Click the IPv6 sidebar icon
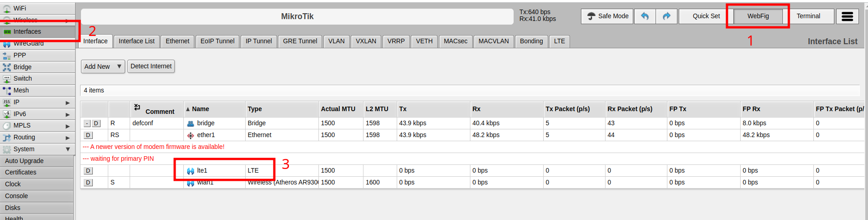 point(7,114)
